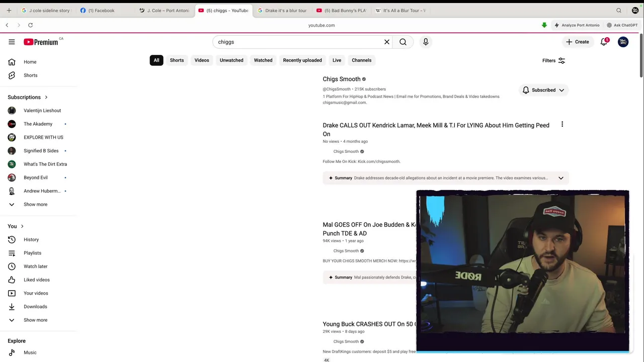Select the Shorts filter chip
This screenshot has width=644, height=362.
point(177,60)
